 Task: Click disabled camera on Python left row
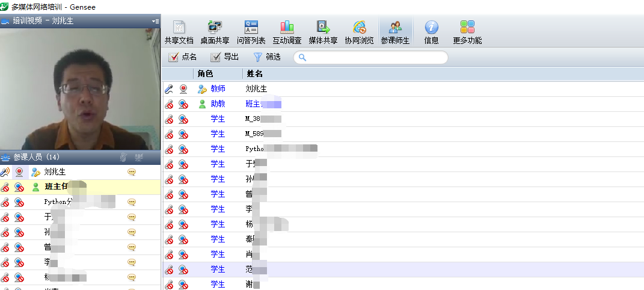pos(19,202)
